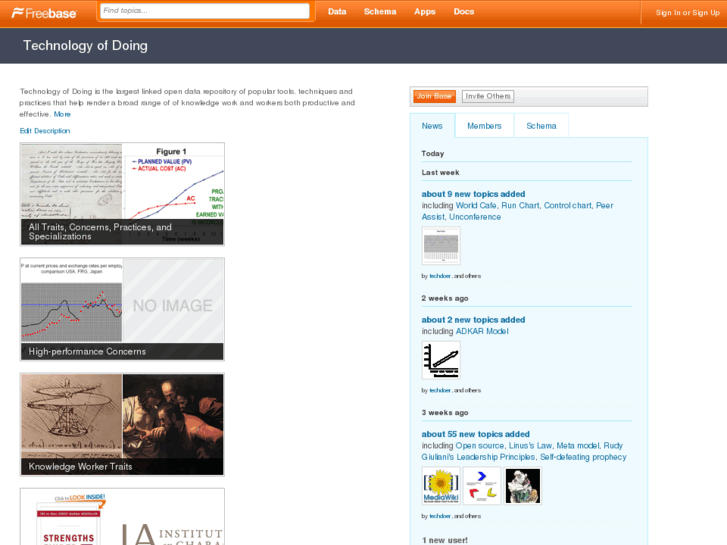
Task: Switch to the Members tab
Action: click(485, 126)
